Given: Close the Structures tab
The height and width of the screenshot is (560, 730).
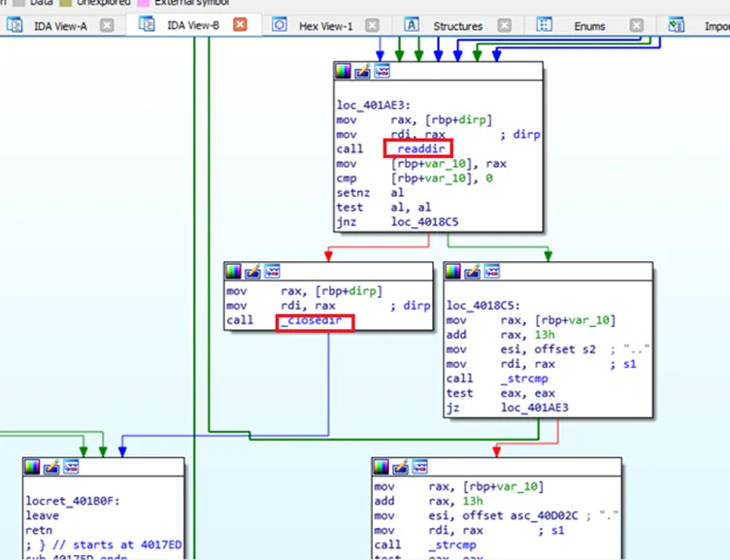Looking at the screenshot, I should (504, 25).
